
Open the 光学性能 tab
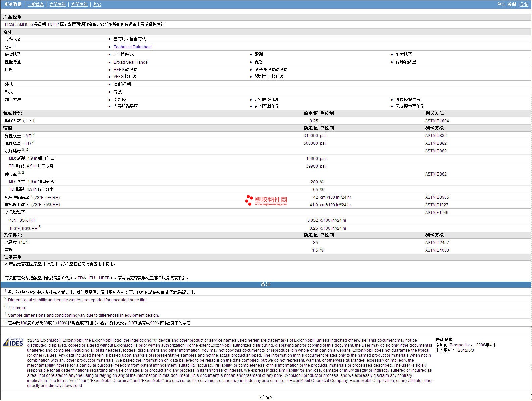coord(79,4)
